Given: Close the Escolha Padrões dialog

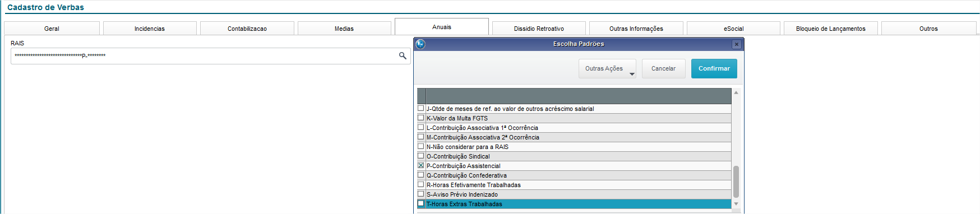Looking at the screenshot, I should click(x=737, y=44).
